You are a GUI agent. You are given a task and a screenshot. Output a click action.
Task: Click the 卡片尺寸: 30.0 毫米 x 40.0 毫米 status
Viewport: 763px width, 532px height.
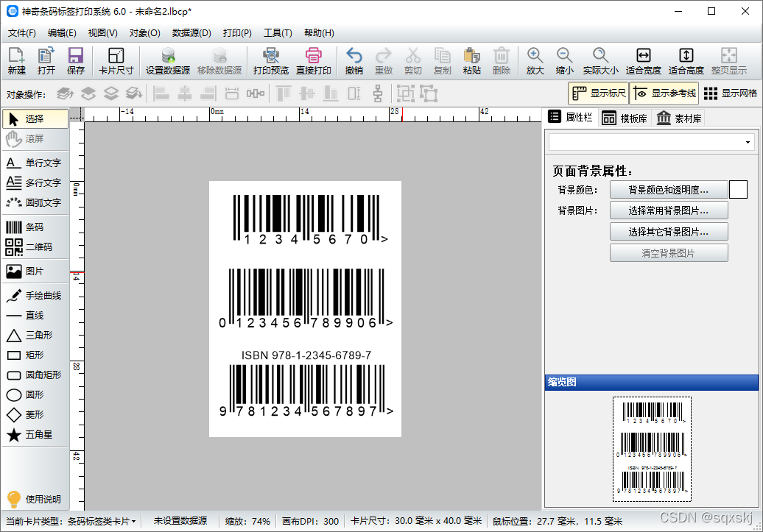(x=416, y=521)
